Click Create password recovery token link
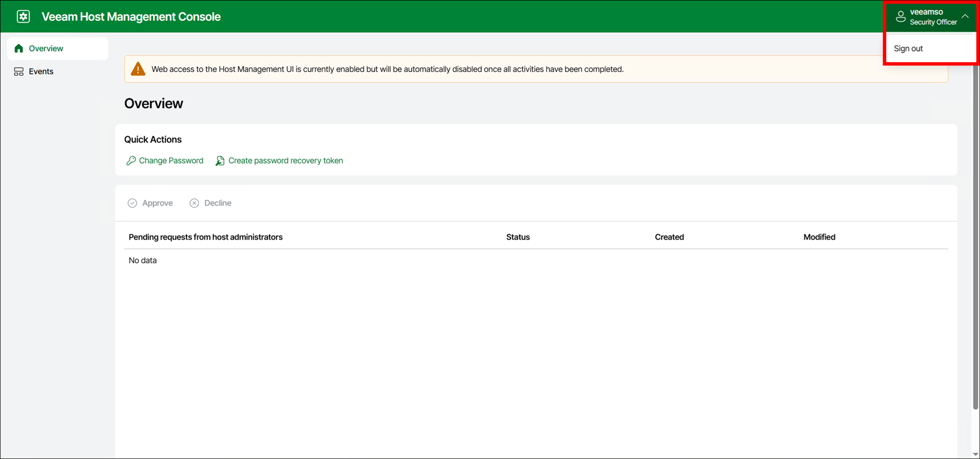Viewport: 980px width, 459px height. (x=285, y=161)
